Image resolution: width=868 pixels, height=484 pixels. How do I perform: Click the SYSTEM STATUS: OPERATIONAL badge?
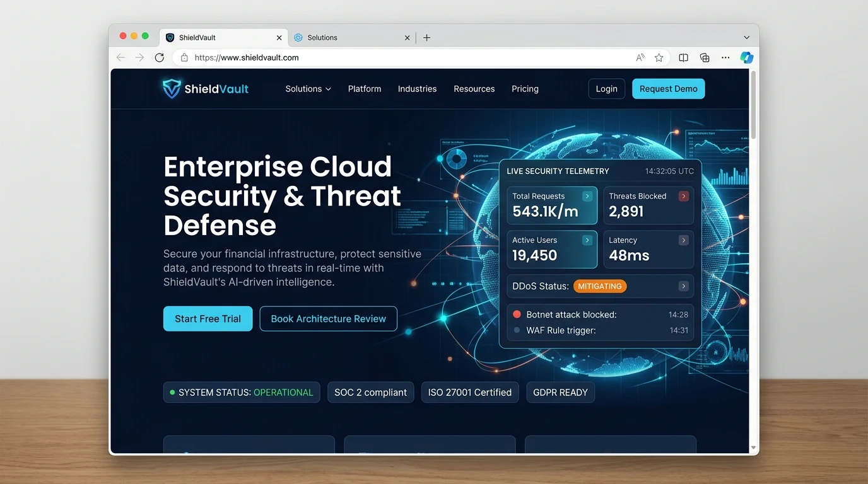(242, 392)
